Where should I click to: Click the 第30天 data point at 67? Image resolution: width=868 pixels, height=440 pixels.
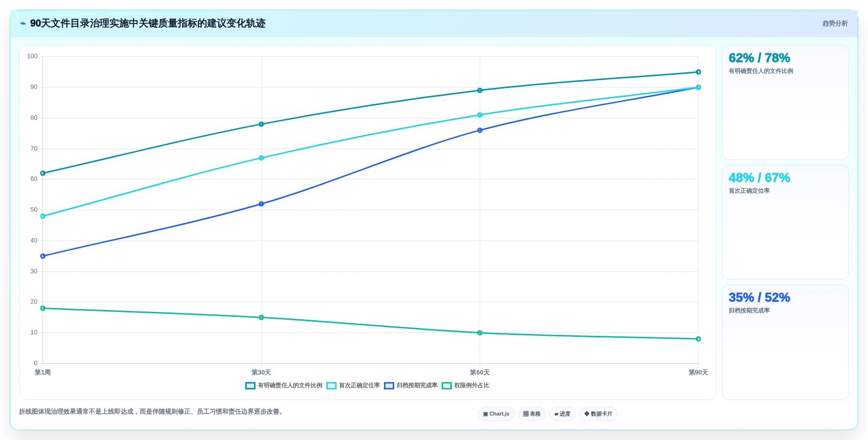(261, 158)
